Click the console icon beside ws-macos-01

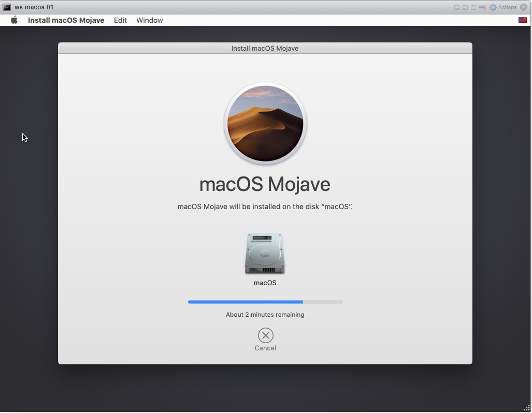coord(6,7)
